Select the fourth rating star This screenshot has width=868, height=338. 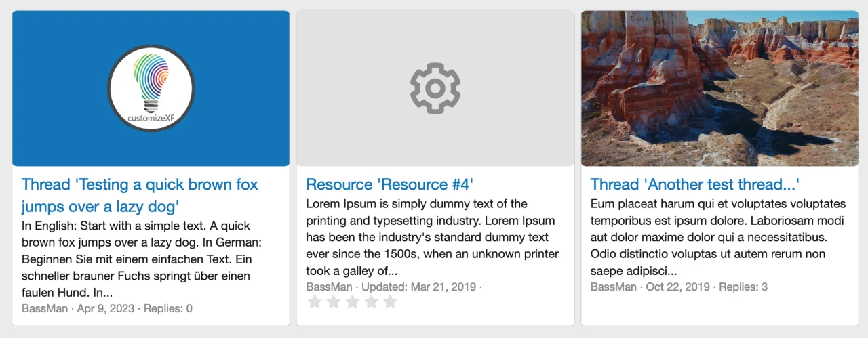371,301
